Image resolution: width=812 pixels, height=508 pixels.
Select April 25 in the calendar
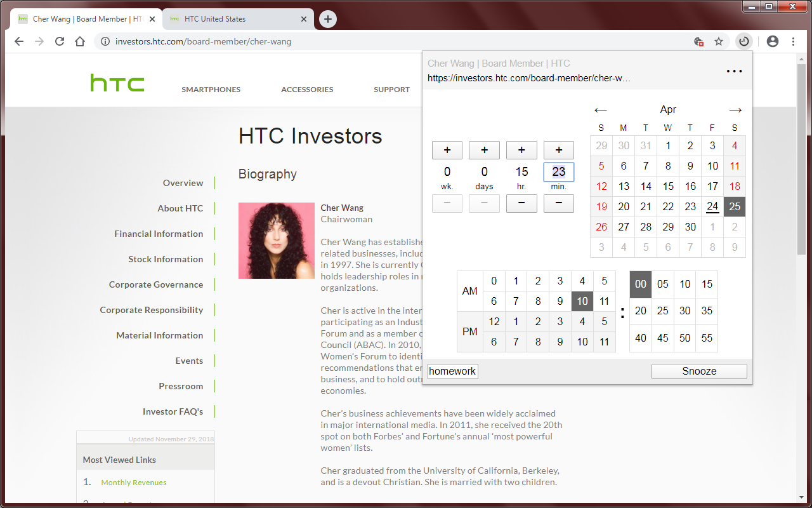(x=735, y=206)
